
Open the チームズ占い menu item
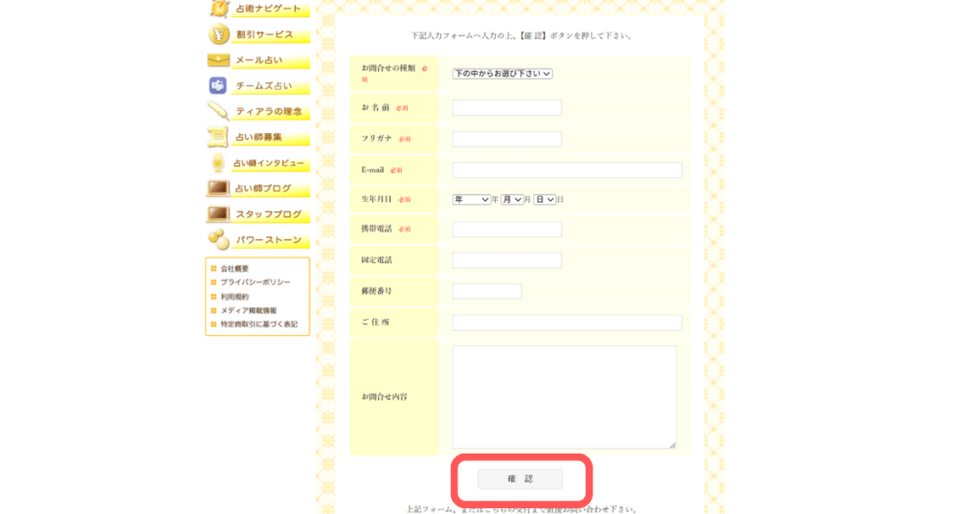point(270,86)
